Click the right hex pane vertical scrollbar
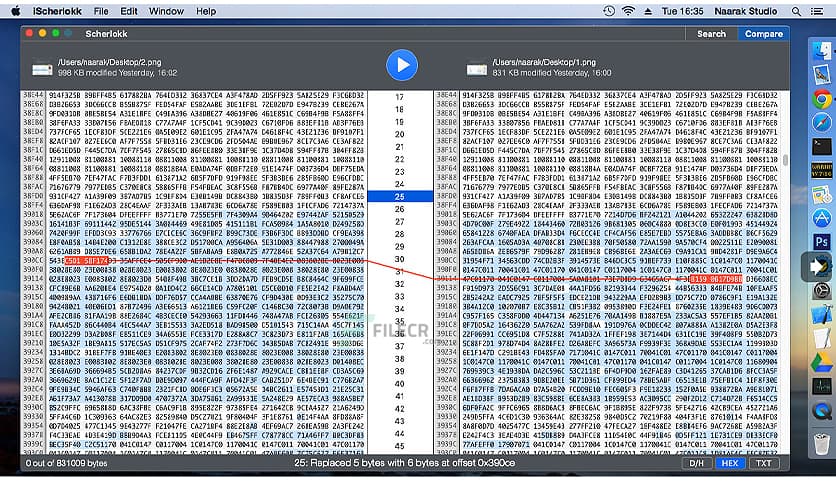836x484 pixels. [x=785, y=160]
